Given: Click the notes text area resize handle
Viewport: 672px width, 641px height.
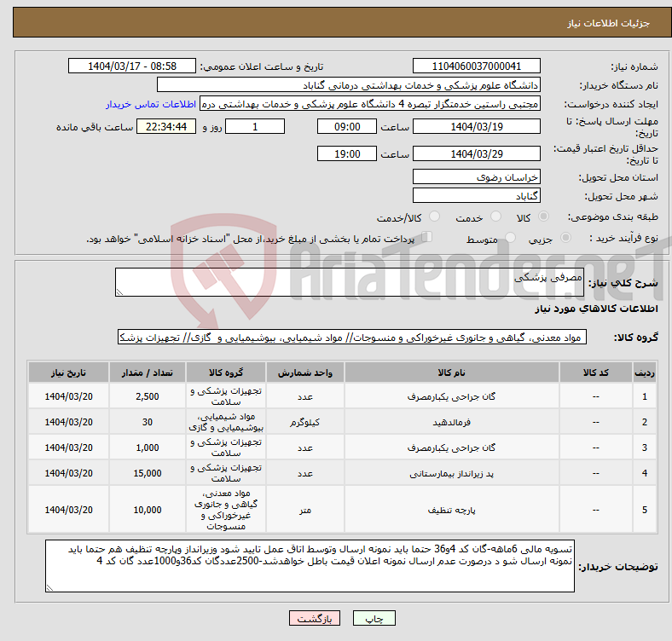Looking at the screenshot, I should coord(49,588).
